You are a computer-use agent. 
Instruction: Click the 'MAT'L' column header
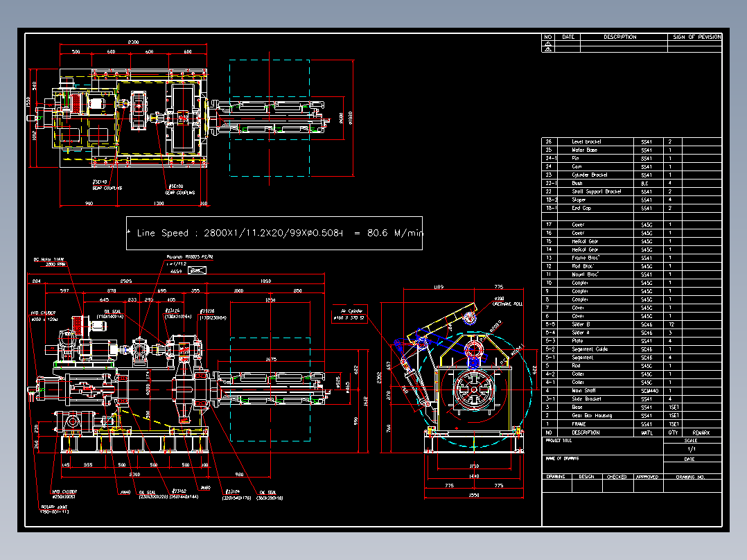[x=647, y=432]
